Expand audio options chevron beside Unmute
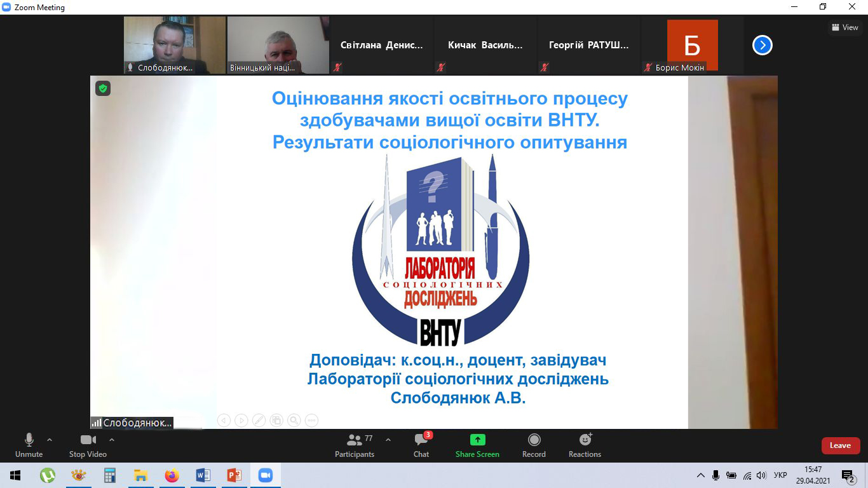The height and width of the screenshot is (488, 868). [50, 440]
